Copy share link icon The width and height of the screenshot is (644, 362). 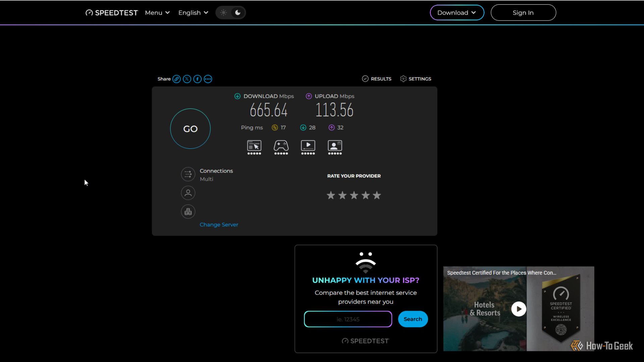coord(176,79)
